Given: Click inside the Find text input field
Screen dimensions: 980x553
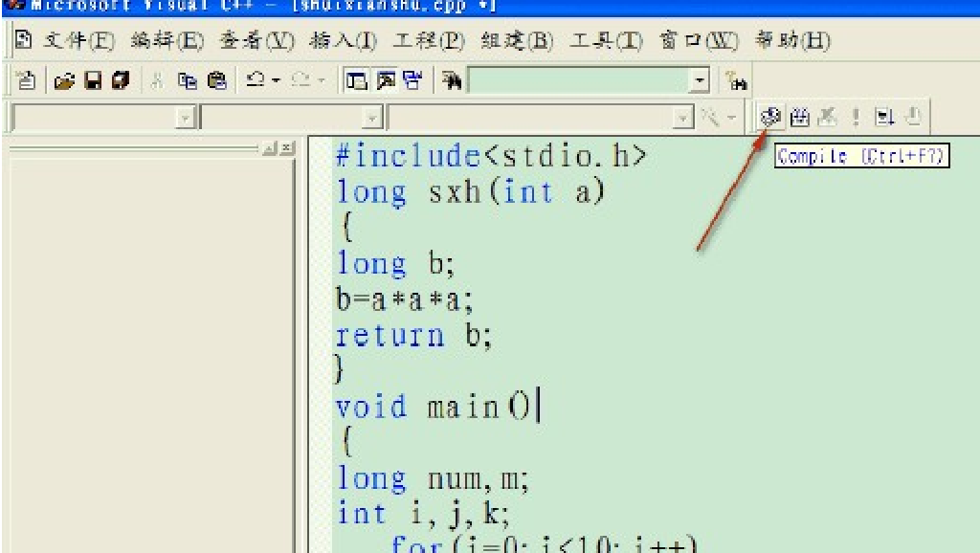Looking at the screenshot, I should (579, 80).
